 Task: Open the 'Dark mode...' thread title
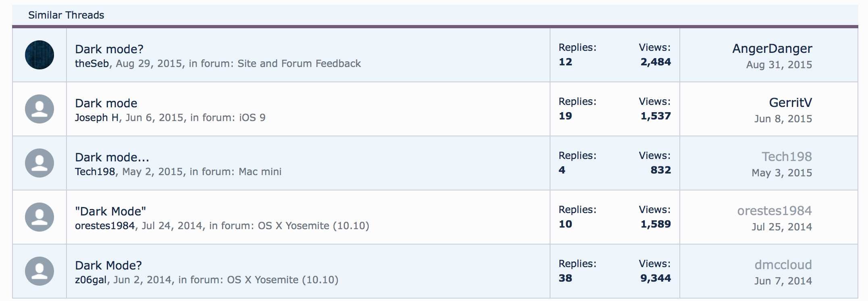coord(112,157)
